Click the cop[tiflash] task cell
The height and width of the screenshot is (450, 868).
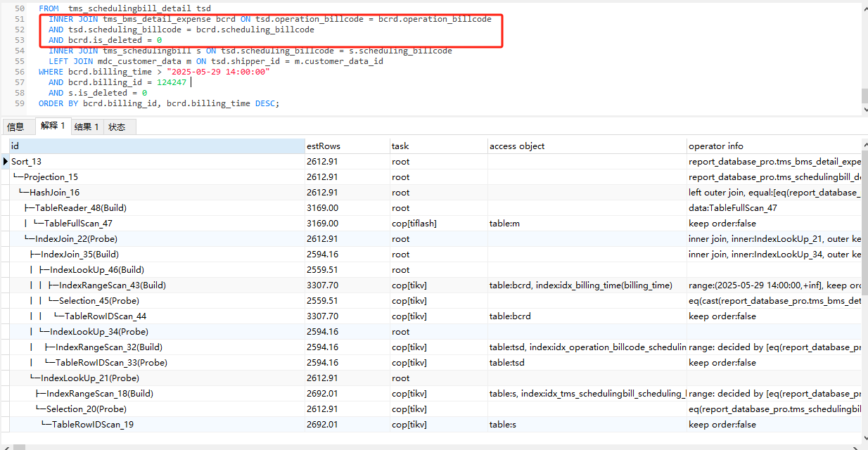tap(414, 224)
